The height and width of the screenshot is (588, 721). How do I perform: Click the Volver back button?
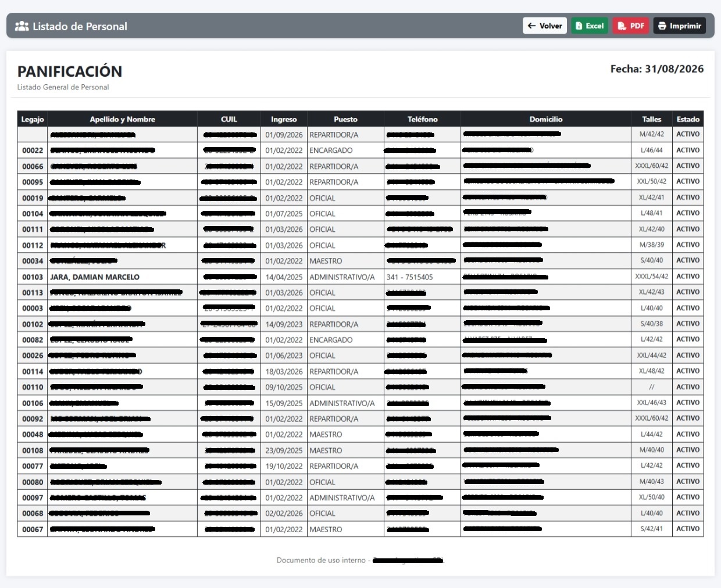(545, 26)
